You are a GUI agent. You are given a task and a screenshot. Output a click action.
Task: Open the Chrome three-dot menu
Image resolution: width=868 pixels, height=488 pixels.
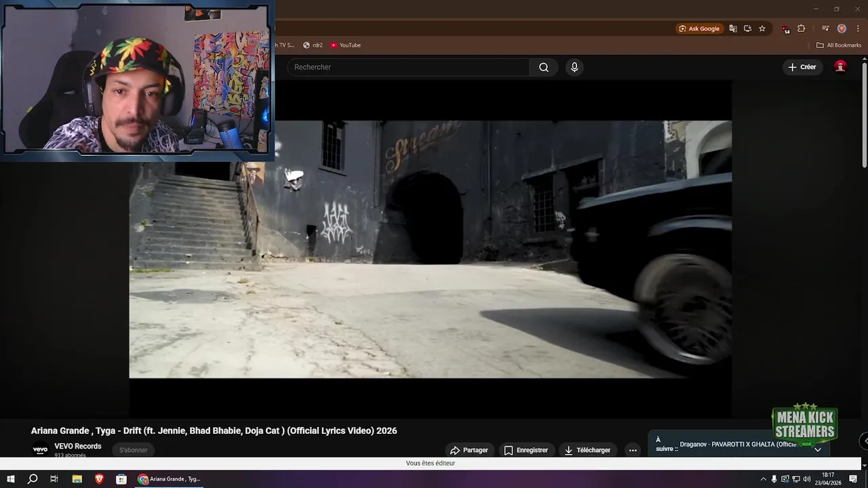858,28
